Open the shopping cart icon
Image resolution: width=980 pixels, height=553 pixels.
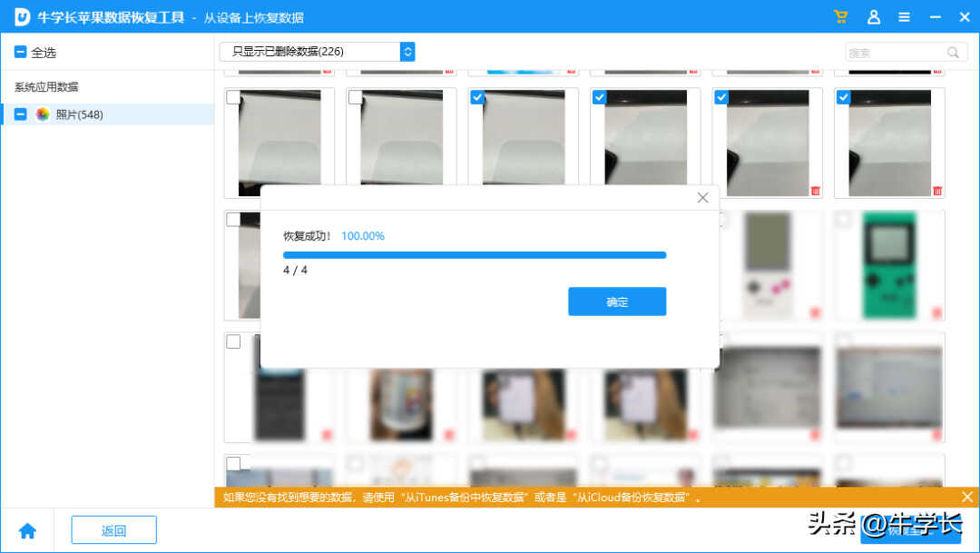pyautogui.click(x=840, y=17)
